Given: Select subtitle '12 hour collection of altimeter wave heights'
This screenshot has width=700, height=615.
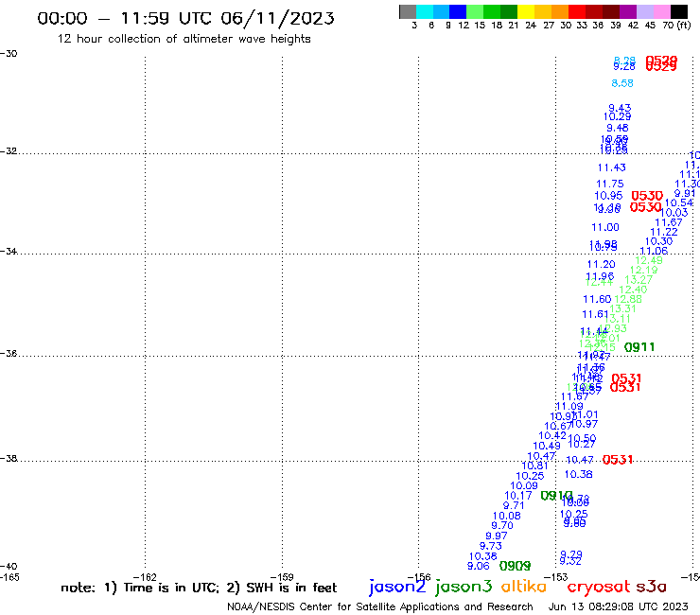Looking at the screenshot, I should [x=184, y=39].
